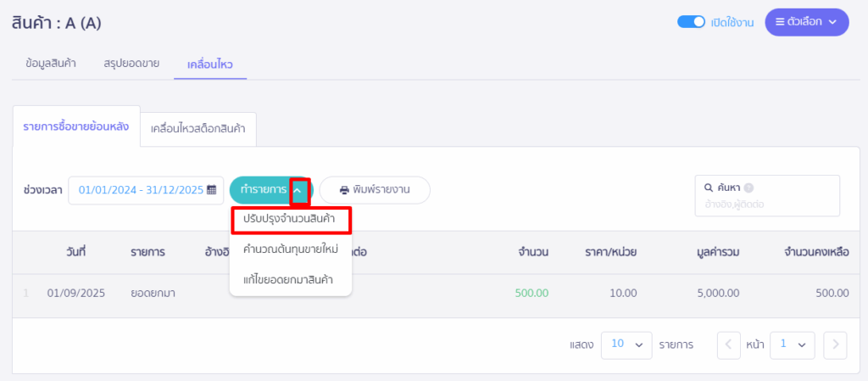Click the ยอดยกมา row entry
Screen dimensions: 868x381
pos(153,293)
